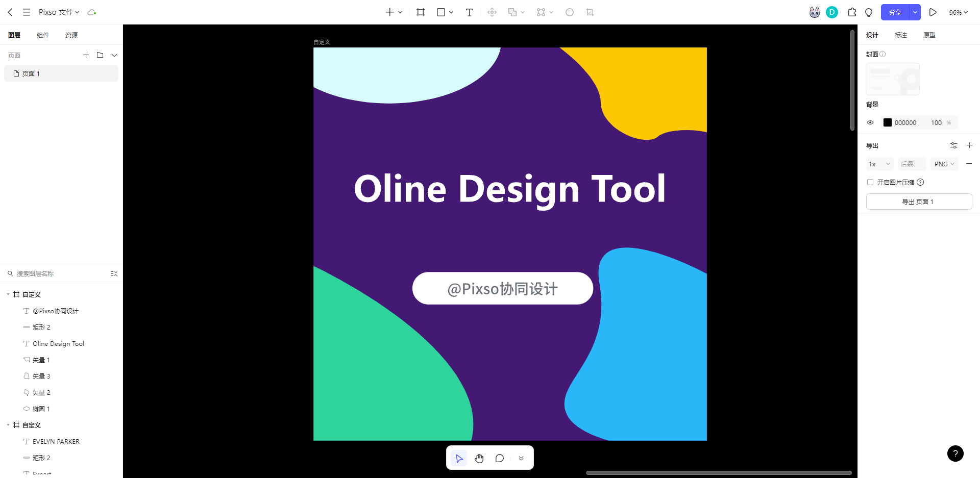Open Pixso 文件 name dropdown

(59, 12)
